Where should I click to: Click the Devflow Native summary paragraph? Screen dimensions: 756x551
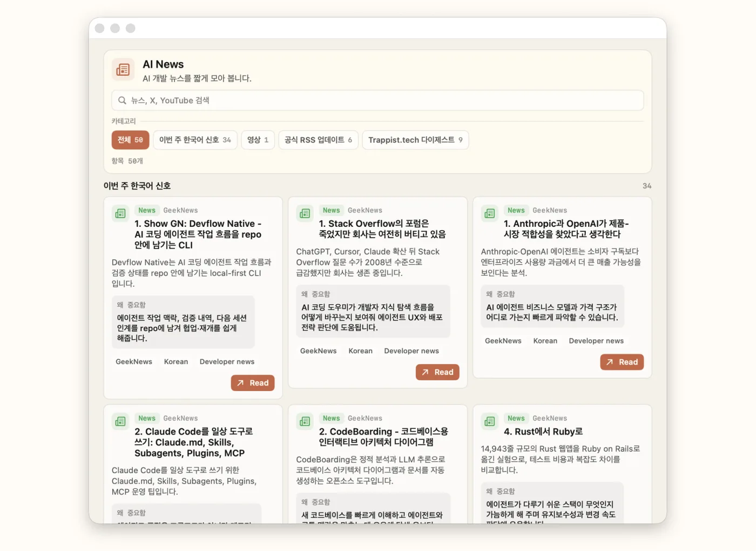pyautogui.click(x=192, y=273)
